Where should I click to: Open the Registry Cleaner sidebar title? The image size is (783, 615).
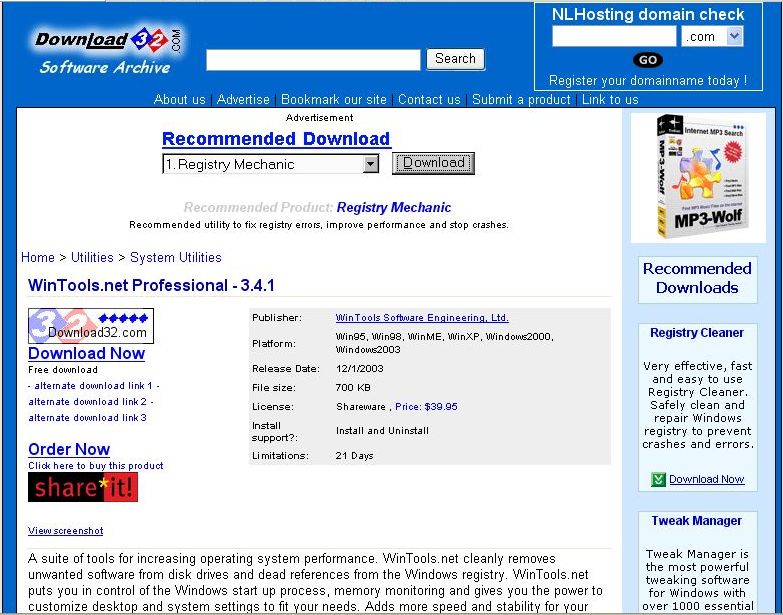pyautogui.click(x=697, y=332)
